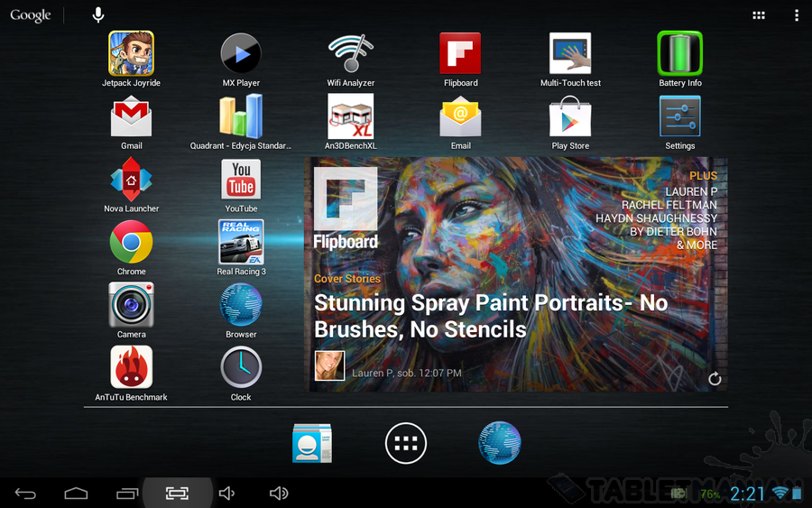Go back using navigation bar arrow
Viewport: 812px width, 508px height.
25,494
